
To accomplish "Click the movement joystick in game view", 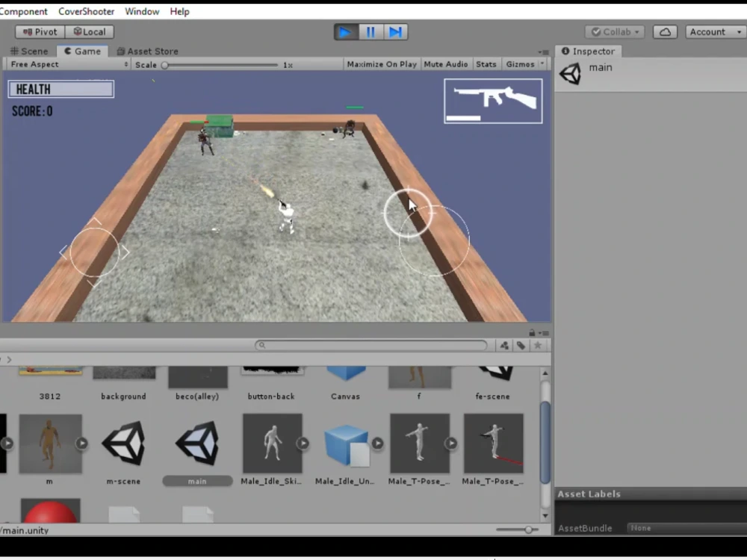I will (x=94, y=252).
